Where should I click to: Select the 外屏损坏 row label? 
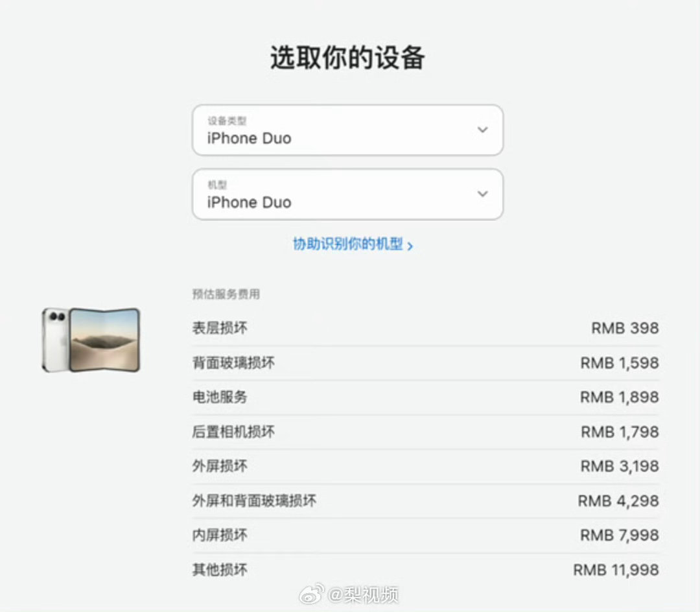(220, 466)
